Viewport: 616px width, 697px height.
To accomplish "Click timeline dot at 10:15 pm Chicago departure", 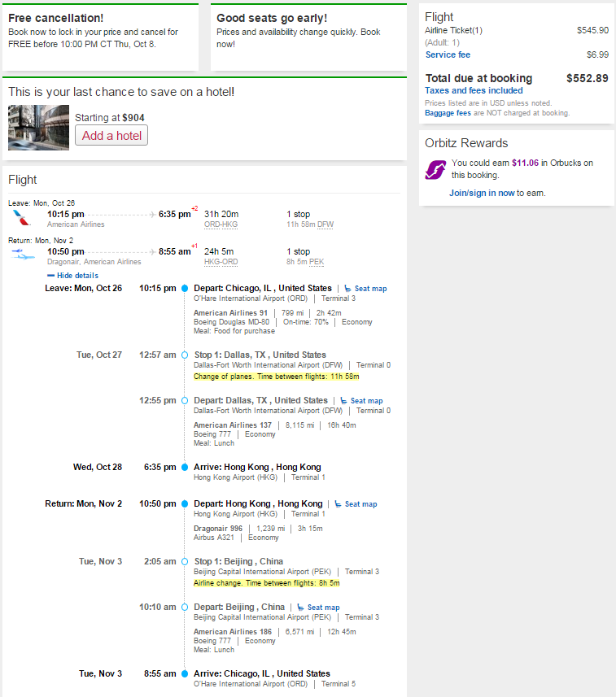I will [185, 289].
